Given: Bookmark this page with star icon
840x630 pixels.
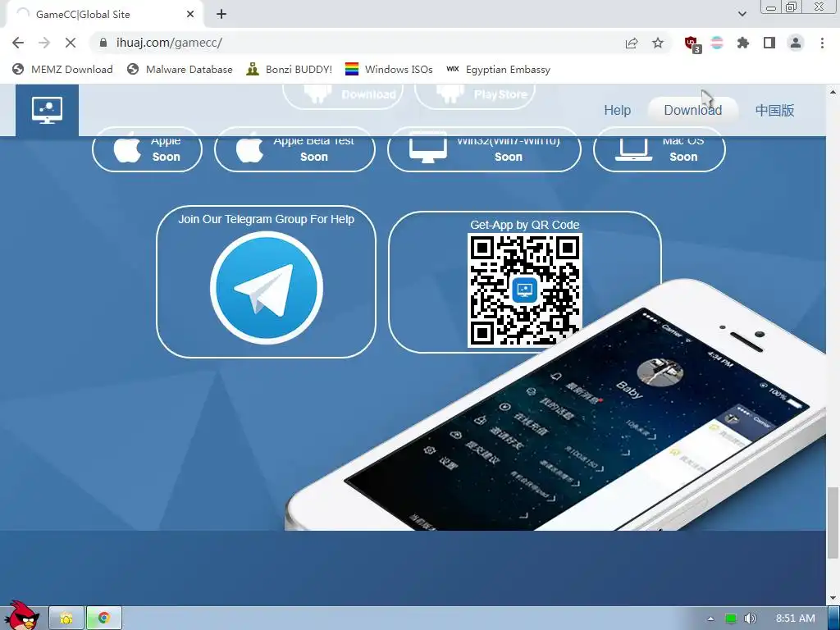Looking at the screenshot, I should [658, 43].
